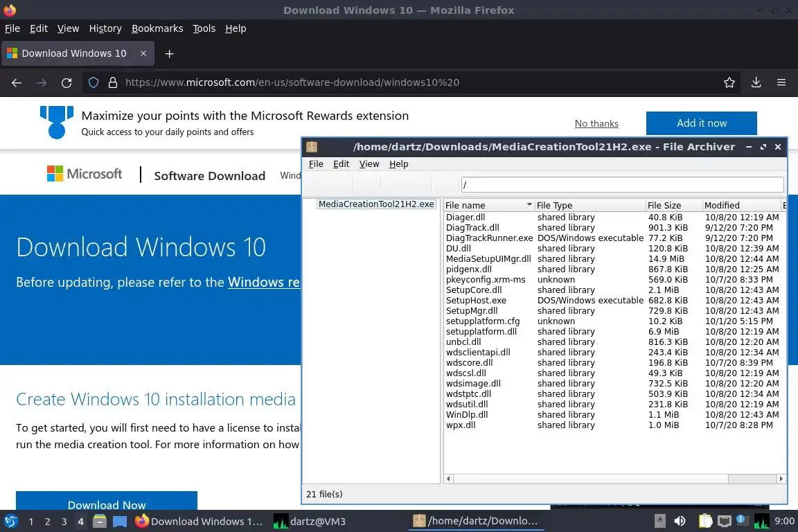Open the update notifier tray icon
Viewport: 798px width, 532px height.
point(743,520)
